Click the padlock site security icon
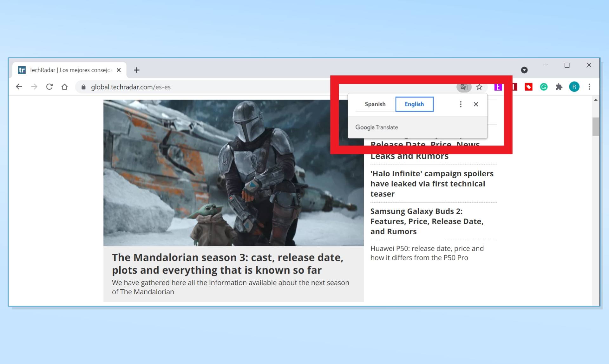 [x=83, y=87]
